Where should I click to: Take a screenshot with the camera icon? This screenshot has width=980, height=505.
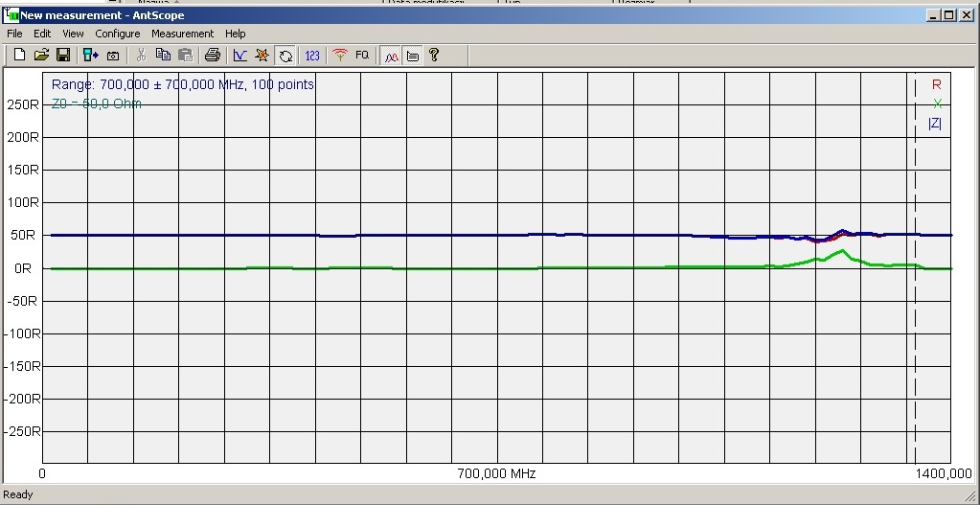click(112, 56)
